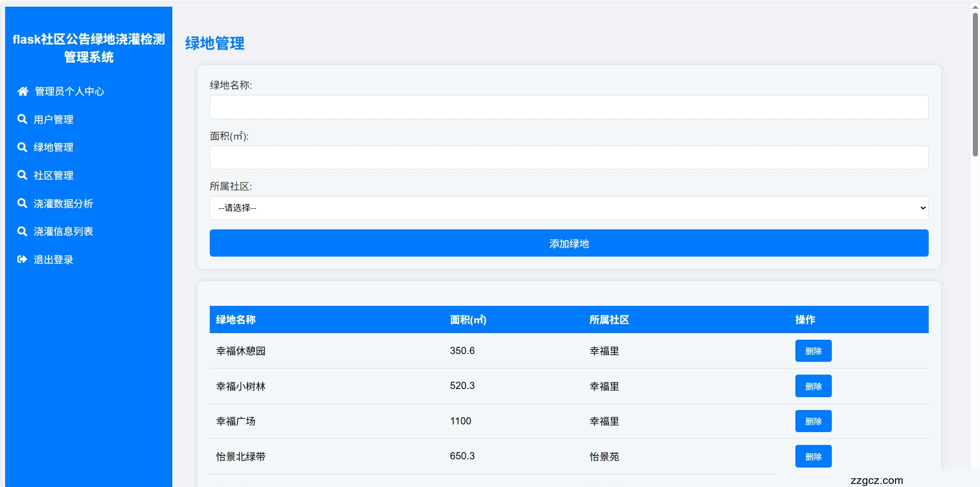Focus the 绿地名称 text field
The height and width of the screenshot is (487, 980).
point(568,107)
